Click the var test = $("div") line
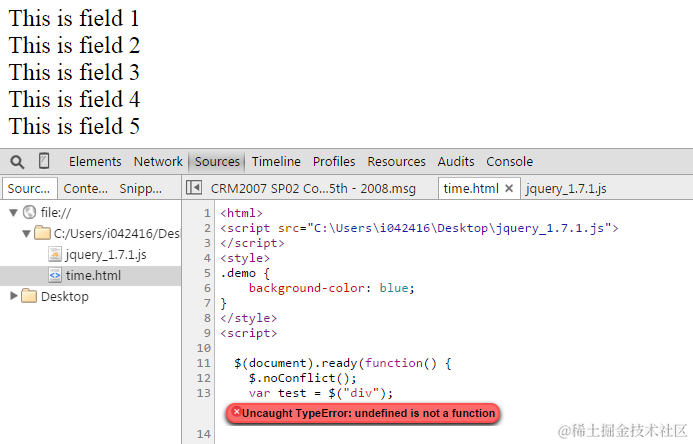The height and width of the screenshot is (444, 693). point(320,393)
